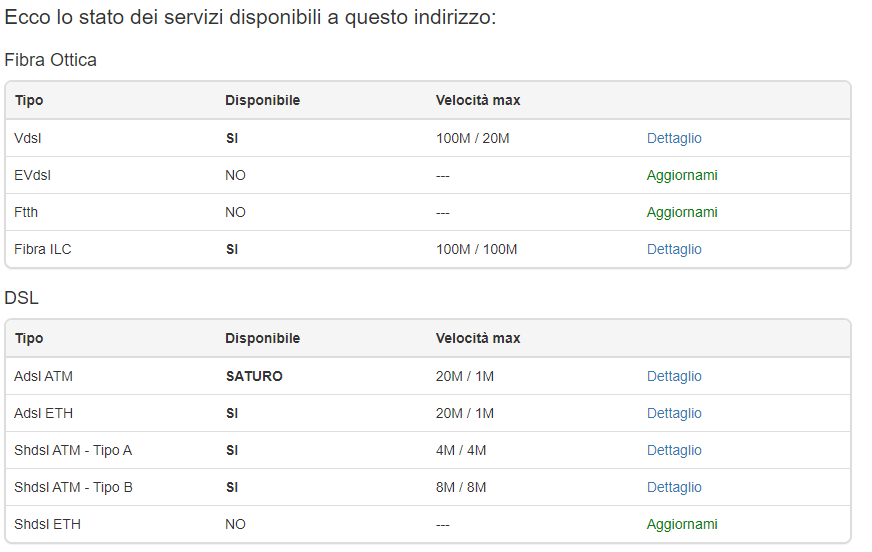Click Velocità max header in Fibra Ottica table

click(478, 100)
